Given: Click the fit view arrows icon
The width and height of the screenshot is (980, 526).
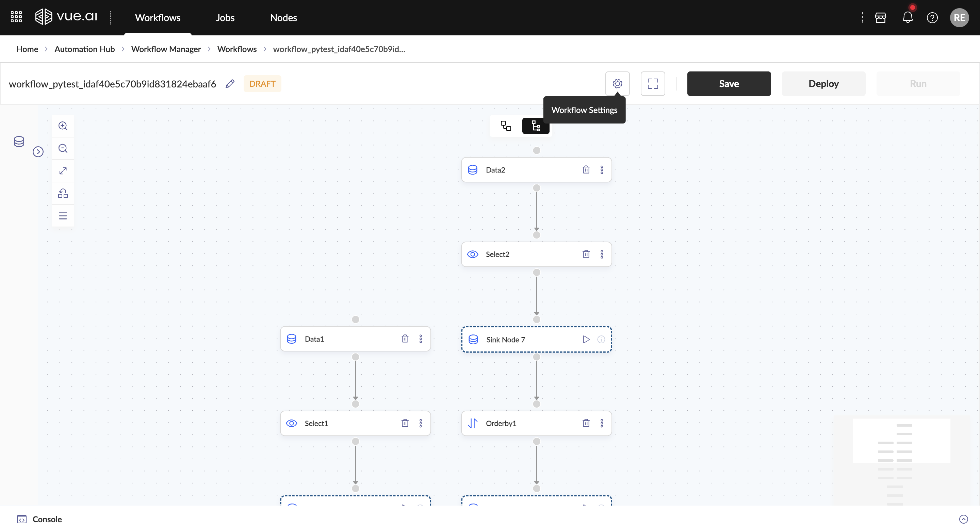Looking at the screenshot, I should point(63,171).
